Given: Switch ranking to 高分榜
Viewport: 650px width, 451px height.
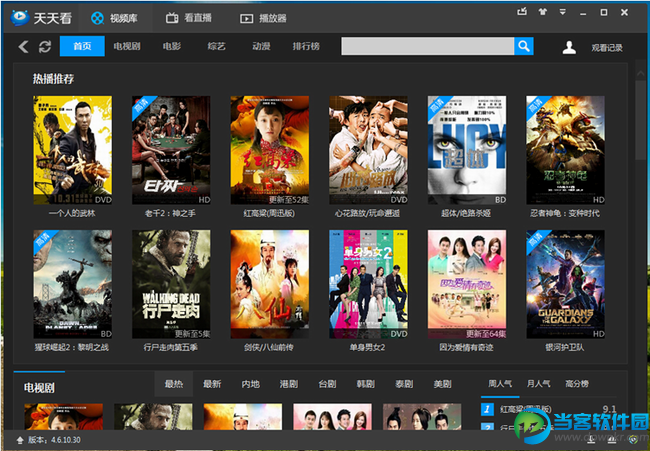Looking at the screenshot, I should coord(577,384).
